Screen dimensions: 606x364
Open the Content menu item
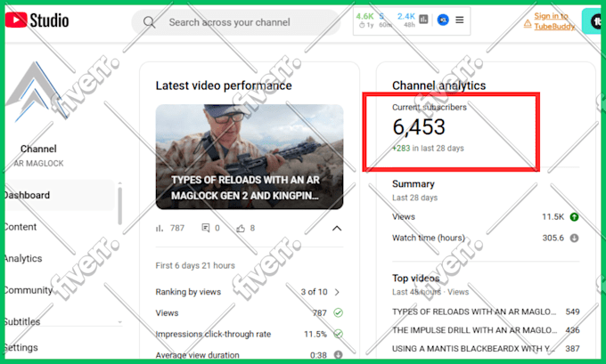(20, 227)
